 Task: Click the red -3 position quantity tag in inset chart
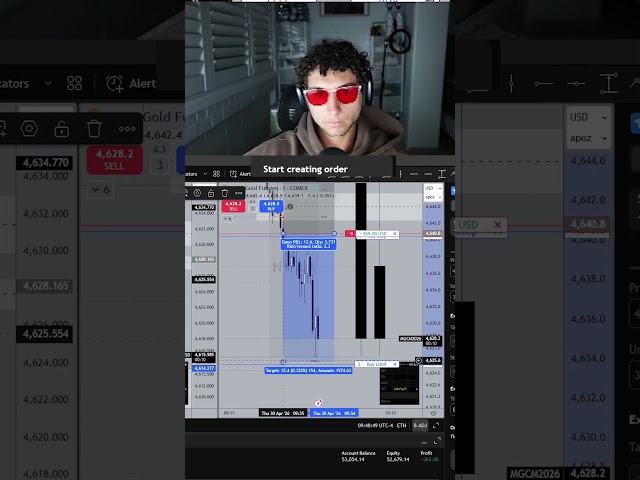[350, 233]
